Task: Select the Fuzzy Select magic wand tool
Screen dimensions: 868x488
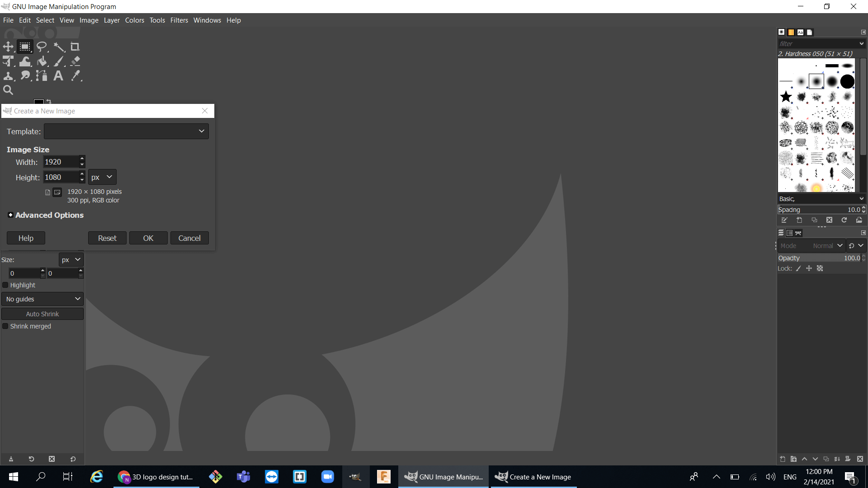Action: point(59,47)
